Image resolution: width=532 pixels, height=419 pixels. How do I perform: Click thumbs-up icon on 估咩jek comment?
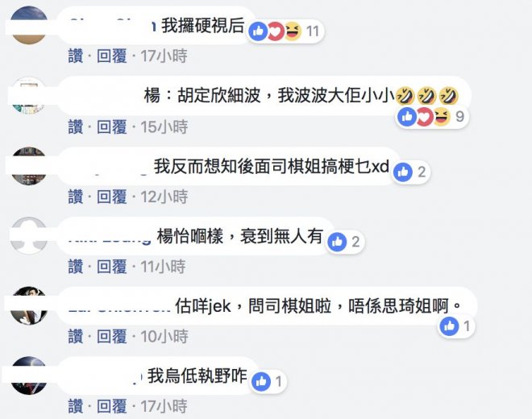click(449, 326)
